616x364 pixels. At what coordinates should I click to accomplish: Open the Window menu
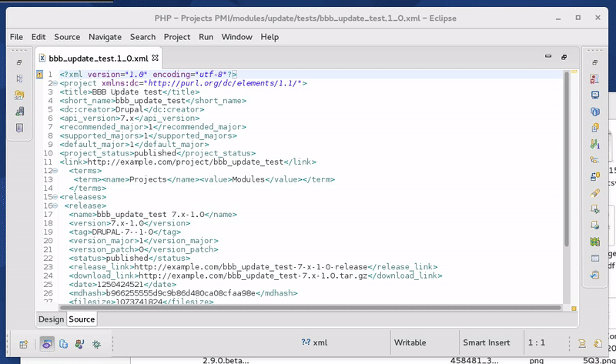237,37
